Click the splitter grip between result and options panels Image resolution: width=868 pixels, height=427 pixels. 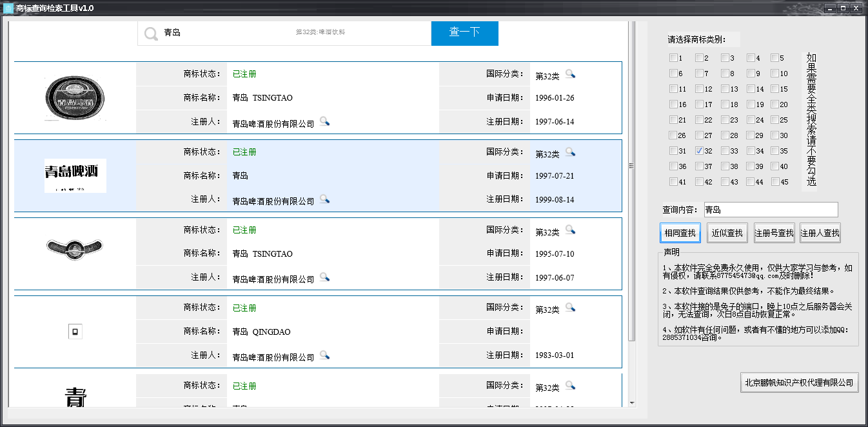click(633, 166)
